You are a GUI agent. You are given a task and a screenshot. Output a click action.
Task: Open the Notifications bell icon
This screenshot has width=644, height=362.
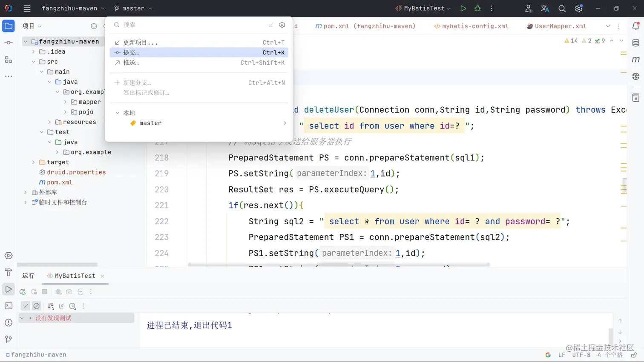pyautogui.click(x=636, y=26)
